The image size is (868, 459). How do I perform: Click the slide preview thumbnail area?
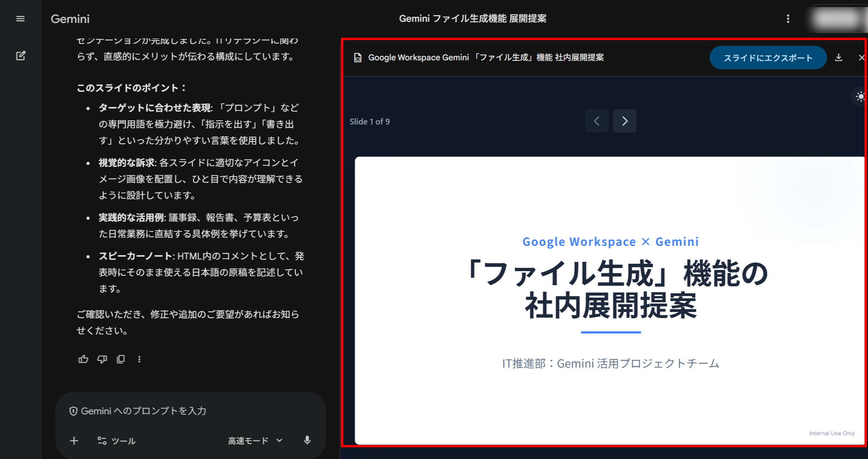tap(610, 300)
